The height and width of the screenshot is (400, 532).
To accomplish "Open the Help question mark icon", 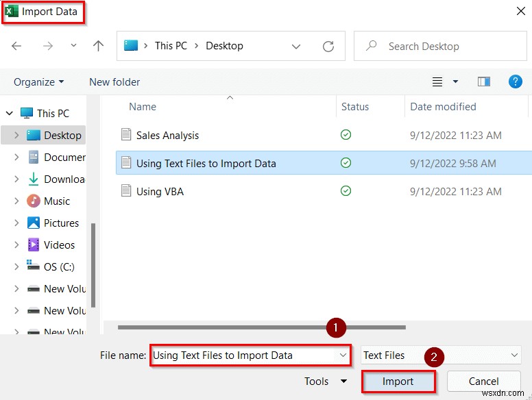I will (x=515, y=82).
